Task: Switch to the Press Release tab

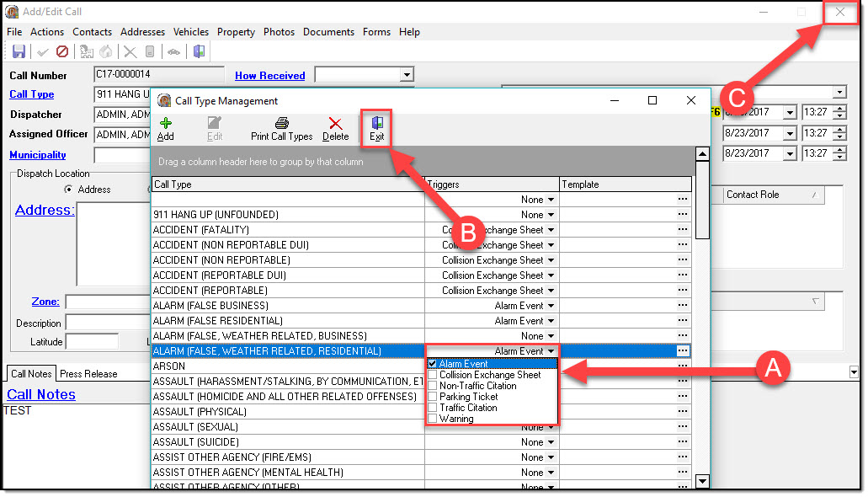Action: click(x=88, y=374)
